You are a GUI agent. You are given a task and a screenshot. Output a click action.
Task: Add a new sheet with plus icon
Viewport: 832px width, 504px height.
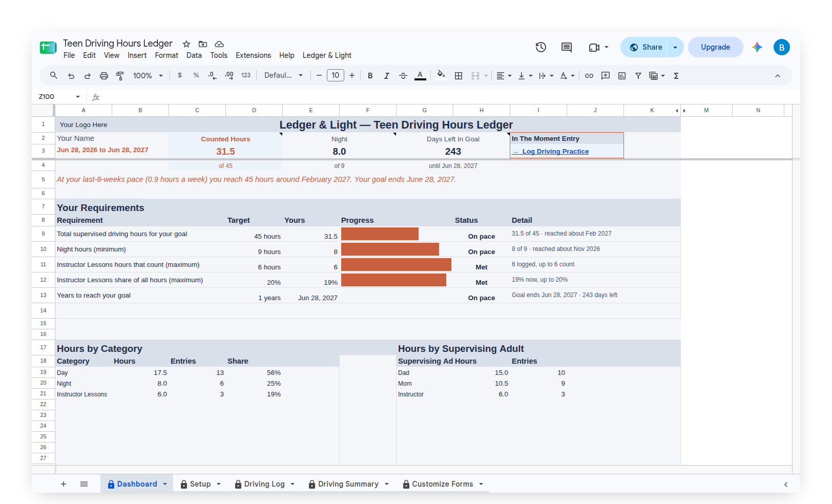pyautogui.click(x=64, y=484)
